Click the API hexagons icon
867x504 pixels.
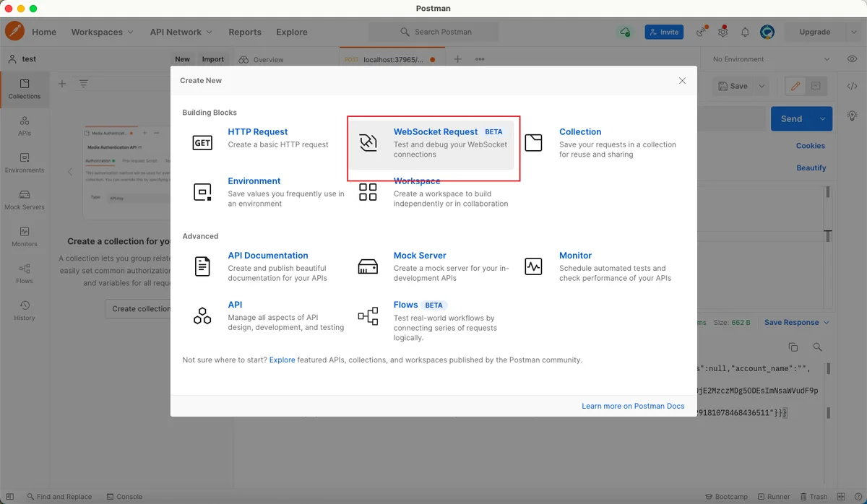coord(202,316)
